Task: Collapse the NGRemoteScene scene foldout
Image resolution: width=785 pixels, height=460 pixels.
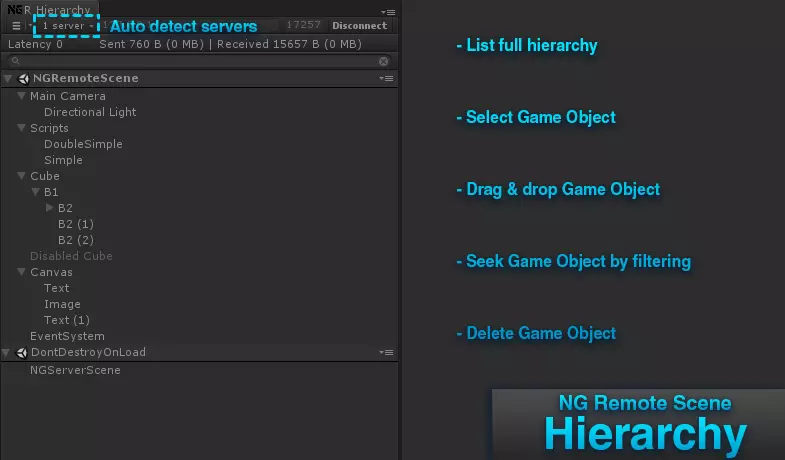Action: [x=8, y=78]
